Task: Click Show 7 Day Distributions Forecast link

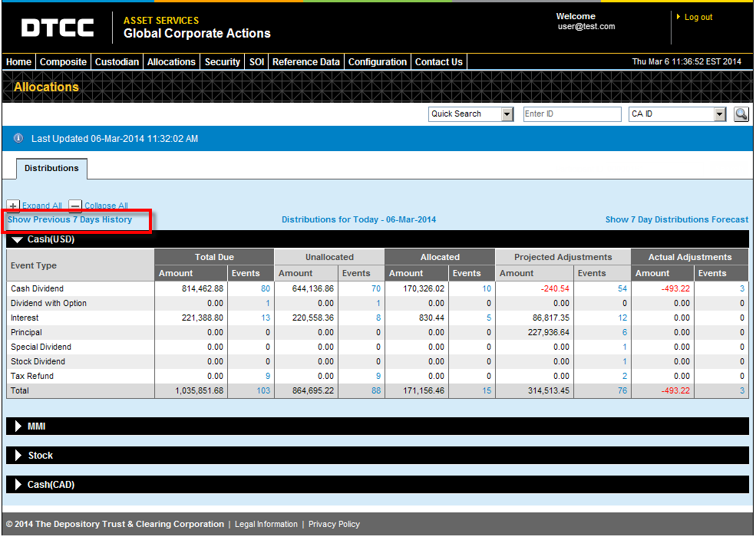Action: 676,219
